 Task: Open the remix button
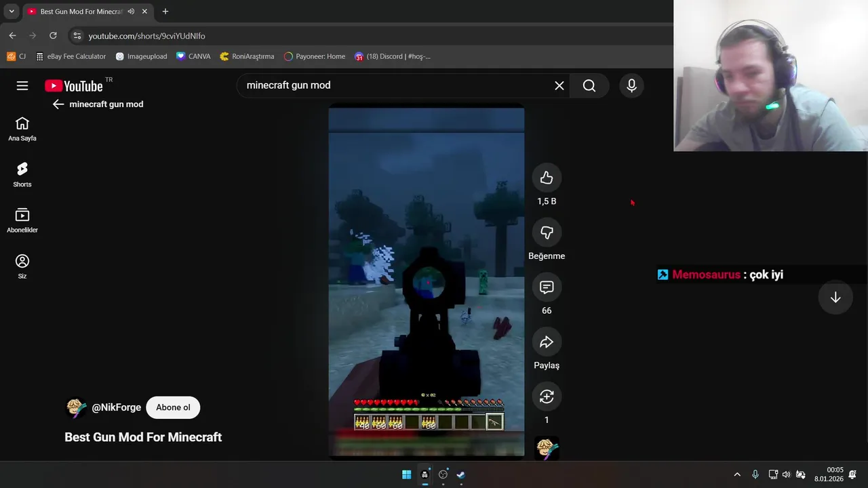547,396
